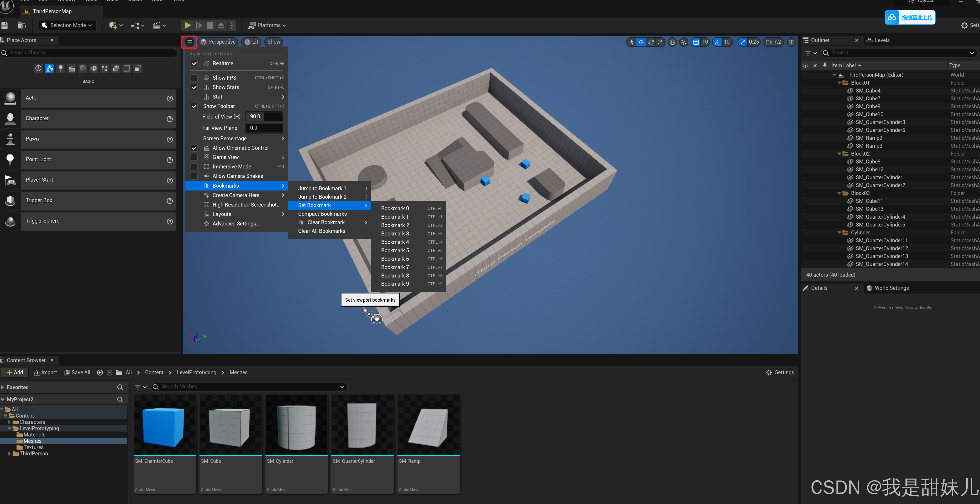Toggle the grid snapping icon

(x=696, y=42)
